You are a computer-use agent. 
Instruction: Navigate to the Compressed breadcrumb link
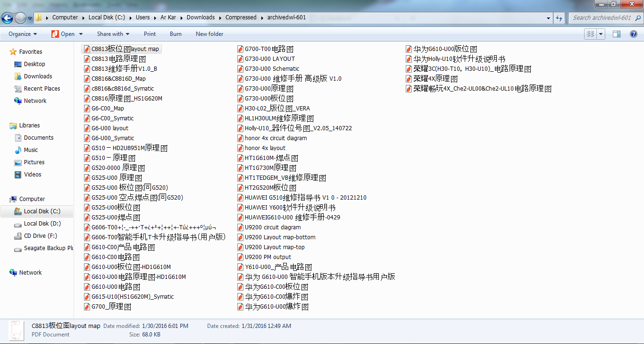coord(241,17)
